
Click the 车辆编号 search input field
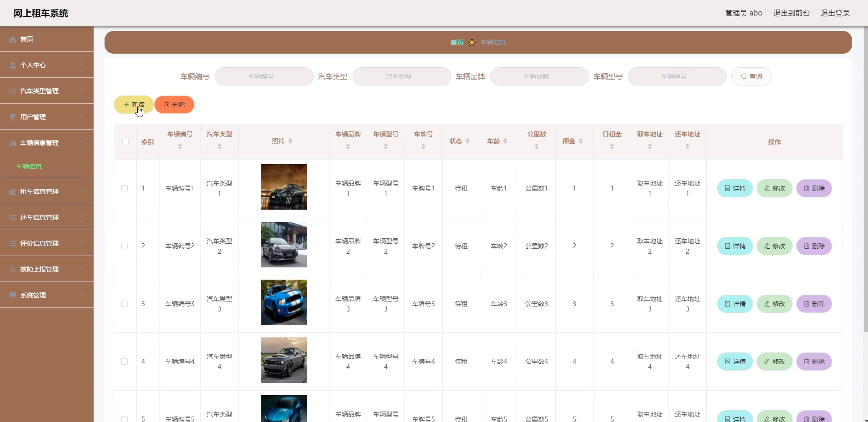click(264, 76)
